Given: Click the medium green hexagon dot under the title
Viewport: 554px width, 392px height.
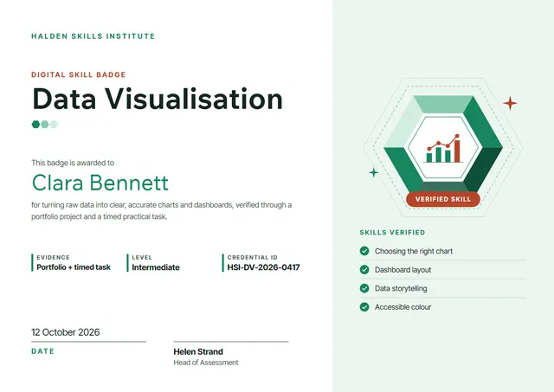Looking at the screenshot, I should [x=45, y=124].
